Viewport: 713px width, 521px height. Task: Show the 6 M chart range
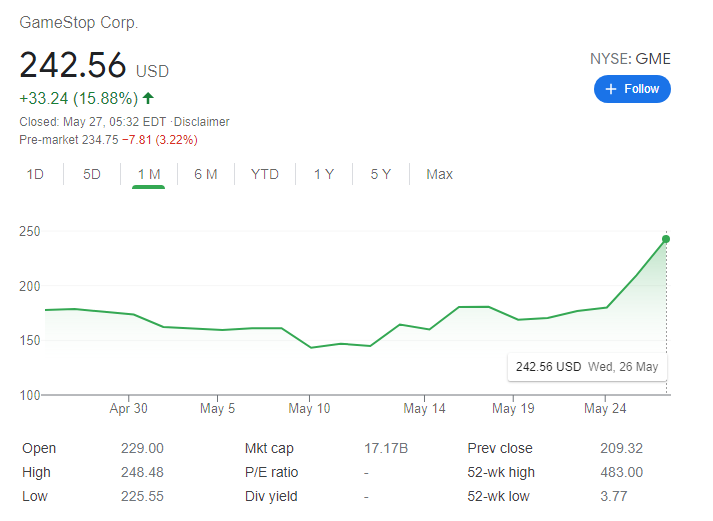coord(206,174)
